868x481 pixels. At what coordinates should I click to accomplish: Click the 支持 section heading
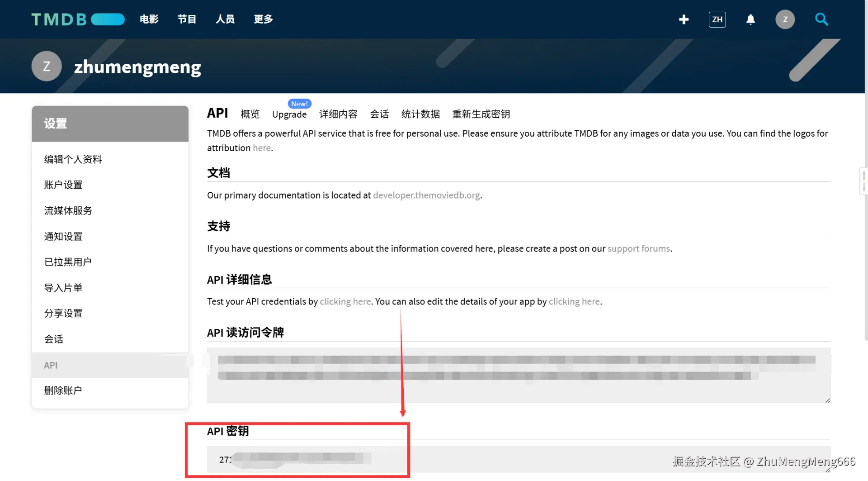click(x=219, y=226)
